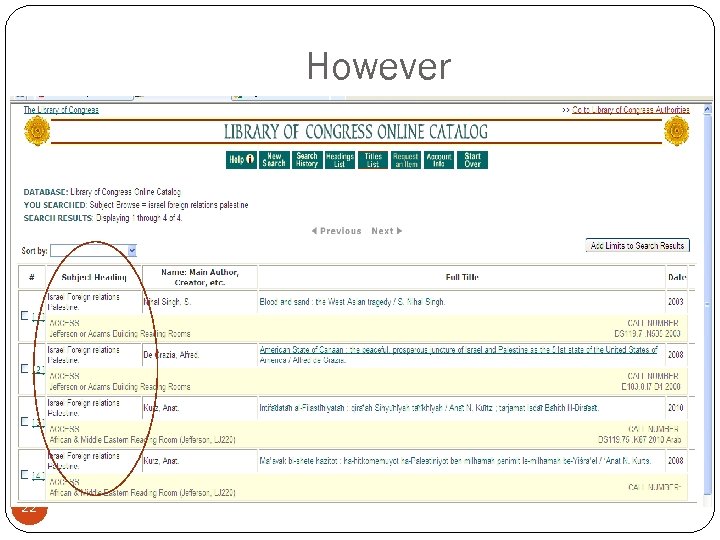Click the Date column header
Image resolution: width=720 pixels, height=540 pixels.
pyautogui.click(x=677, y=277)
